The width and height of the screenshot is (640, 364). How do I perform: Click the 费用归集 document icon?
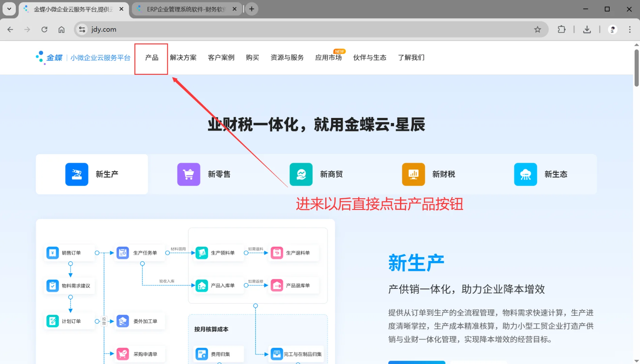(201, 354)
